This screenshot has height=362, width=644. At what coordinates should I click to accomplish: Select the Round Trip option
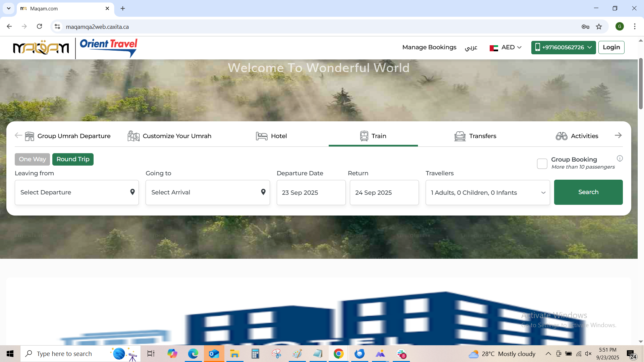point(73,159)
